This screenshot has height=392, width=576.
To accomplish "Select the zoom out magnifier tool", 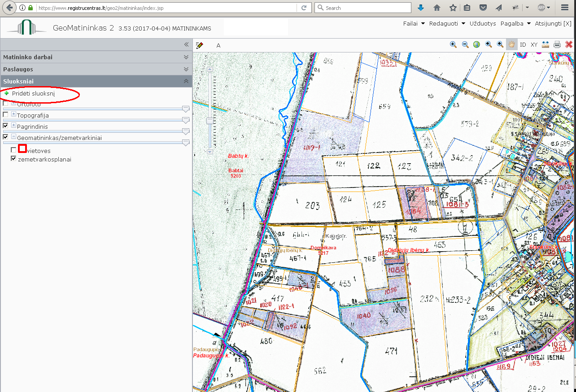I will coord(465,45).
